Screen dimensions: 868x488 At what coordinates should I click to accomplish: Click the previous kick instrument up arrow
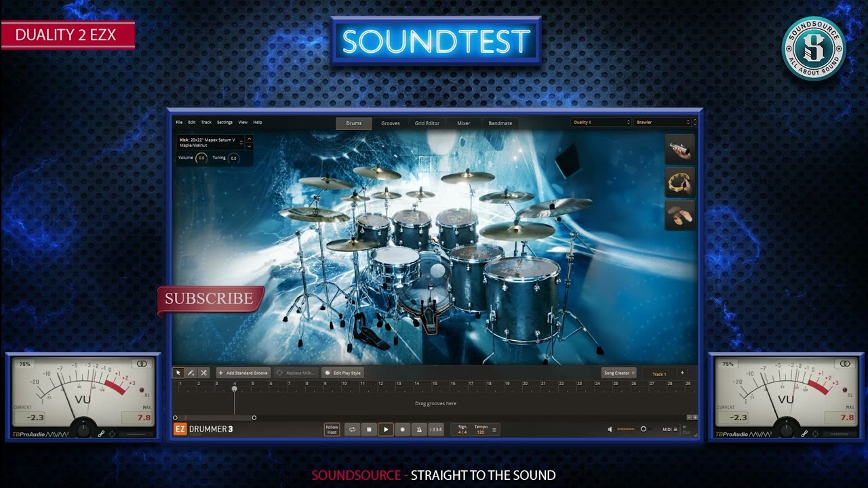pos(249,139)
